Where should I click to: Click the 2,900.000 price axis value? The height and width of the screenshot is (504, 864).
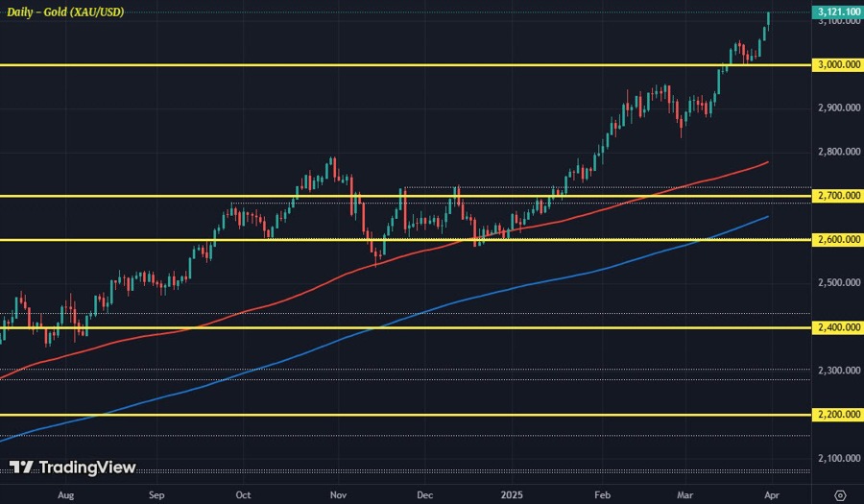pos(839,108)
